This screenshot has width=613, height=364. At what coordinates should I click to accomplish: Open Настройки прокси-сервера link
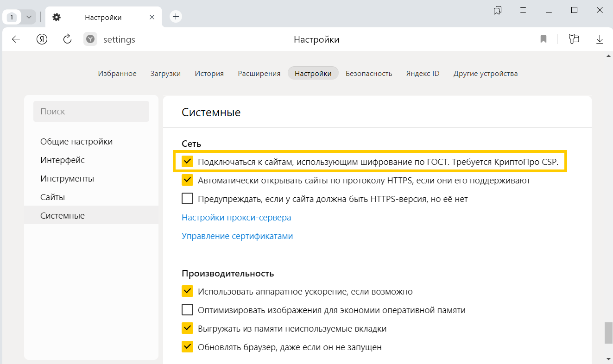pos(236,217)
